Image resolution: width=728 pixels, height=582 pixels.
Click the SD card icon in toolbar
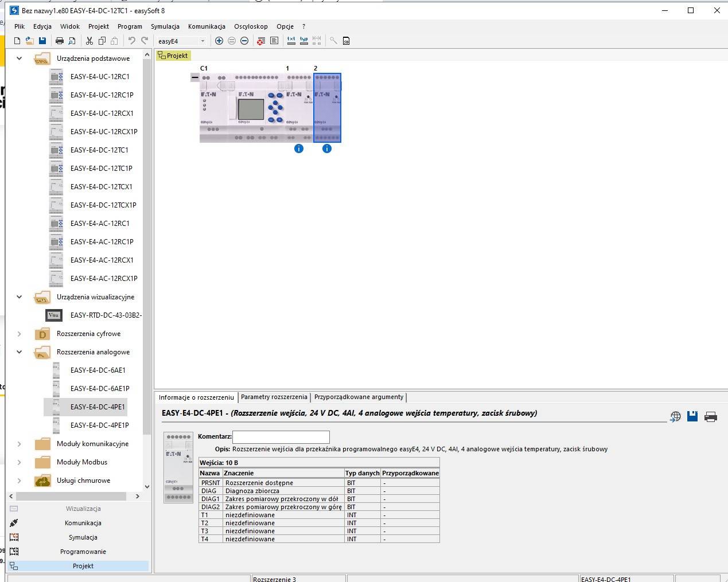point(346,41)
